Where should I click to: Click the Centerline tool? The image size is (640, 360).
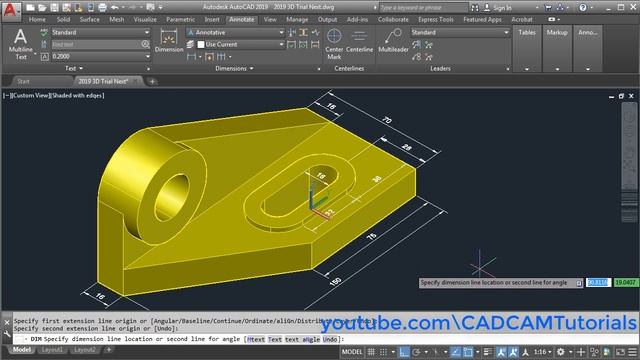click(359, 41)
